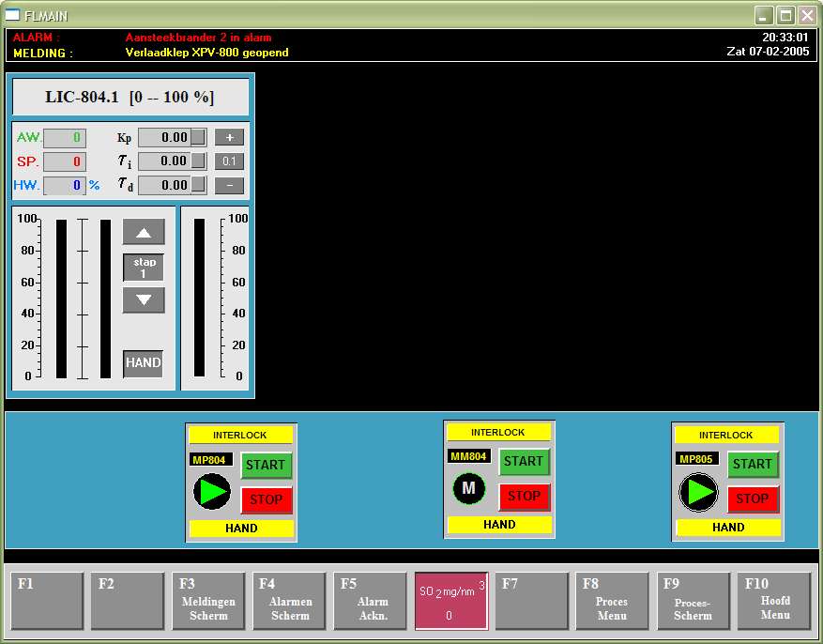
Task: Click the SP. setpoint value field
Action: pyautogui.click(x=65, y=161)
